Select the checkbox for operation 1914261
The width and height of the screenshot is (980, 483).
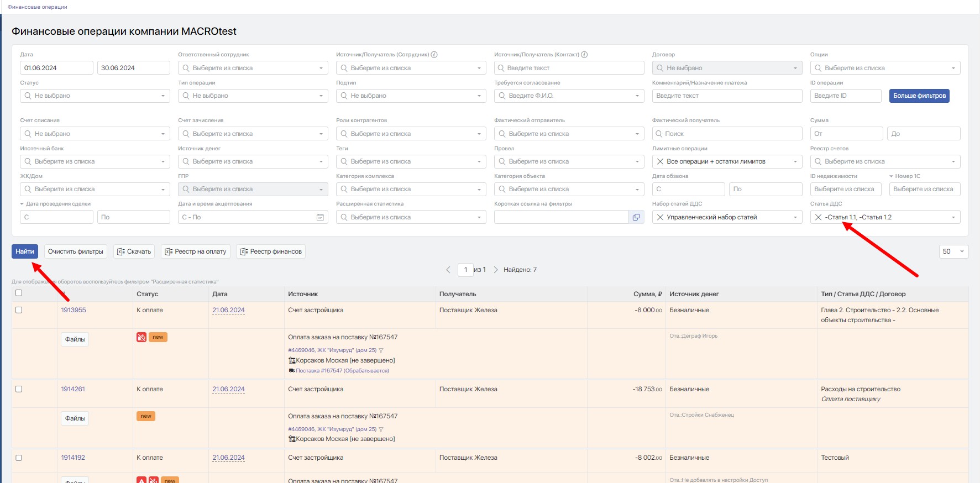[19, 389]
